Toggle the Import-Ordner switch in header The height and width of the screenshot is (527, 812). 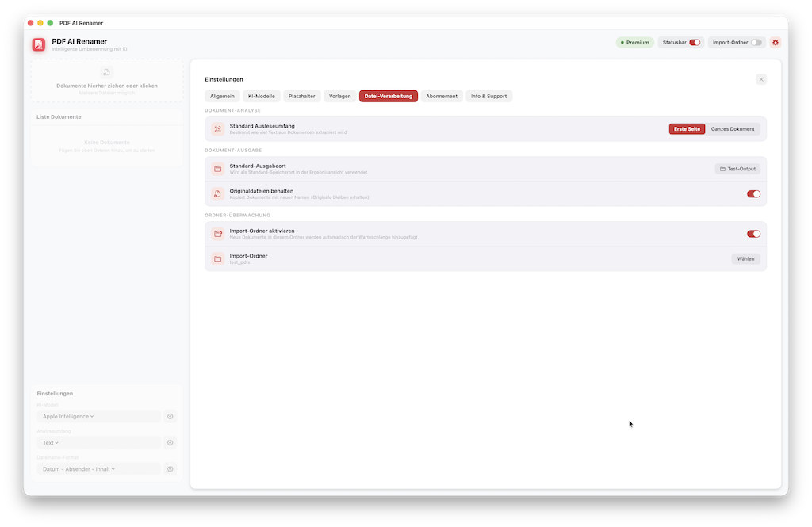coord(756,43)
